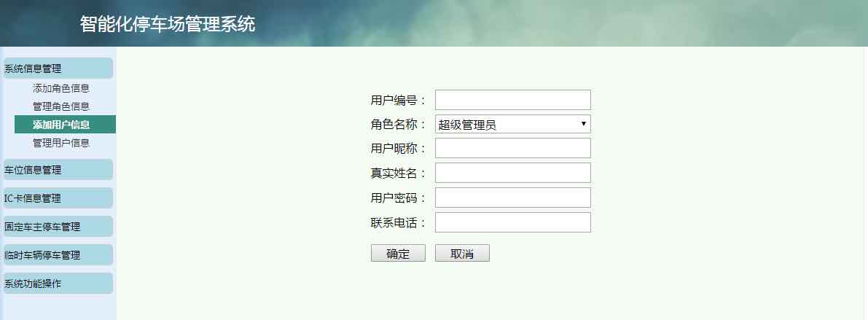The width and height of the screenshot is (868, 320).
Task: Click the 确定 button
Action: 398,253
